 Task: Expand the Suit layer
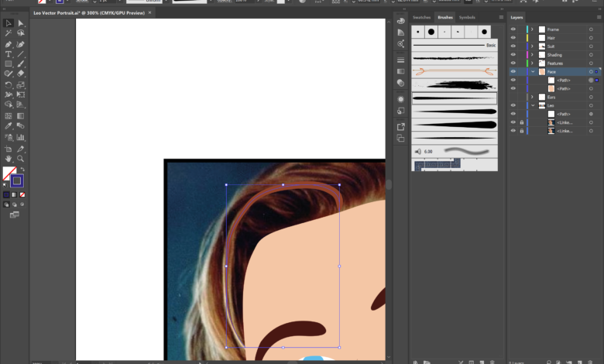pos(532,46)
